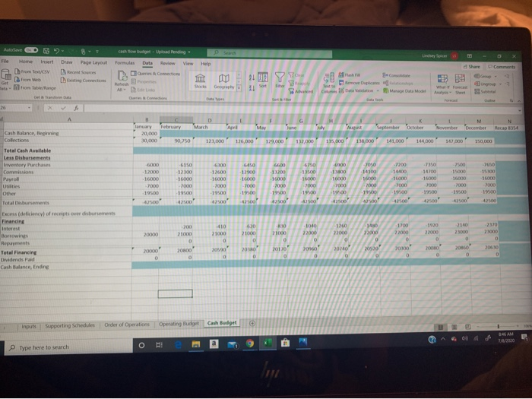Switch to the Insert ribbon tab
Image resolution: width=532 pixels, height=399 pixels.
tap(47, 62)
